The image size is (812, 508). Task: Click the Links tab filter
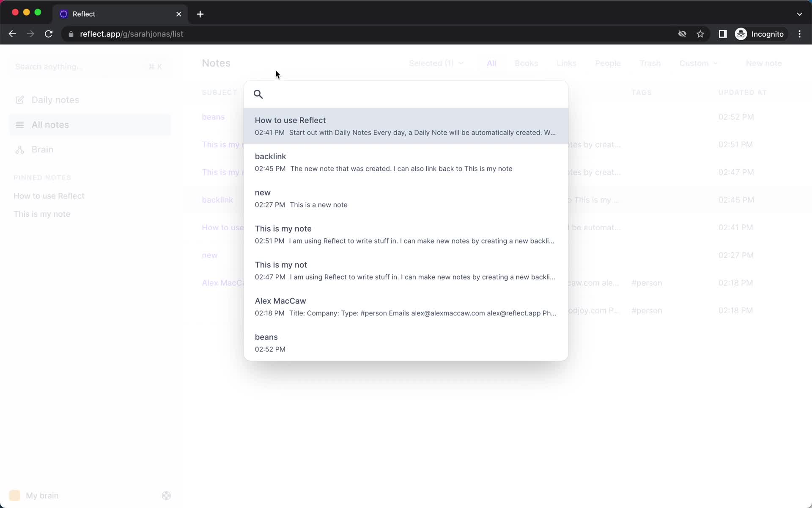click(565, 63)
